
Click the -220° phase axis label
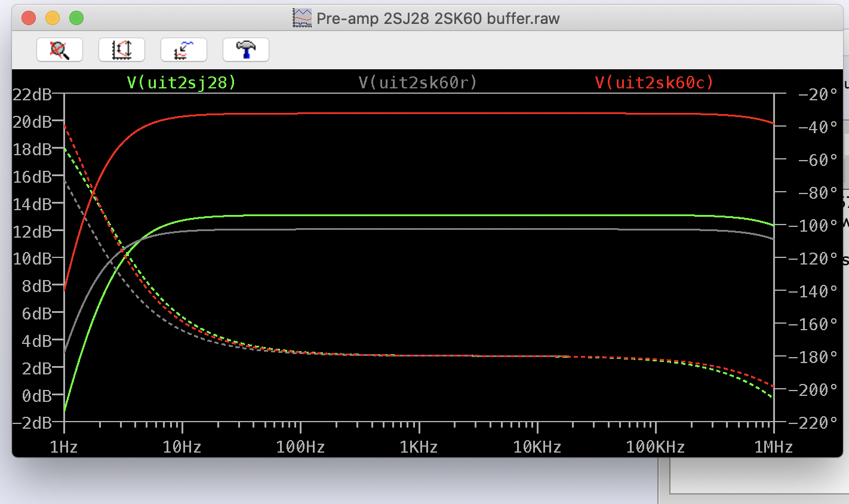[x=813, y=423]
